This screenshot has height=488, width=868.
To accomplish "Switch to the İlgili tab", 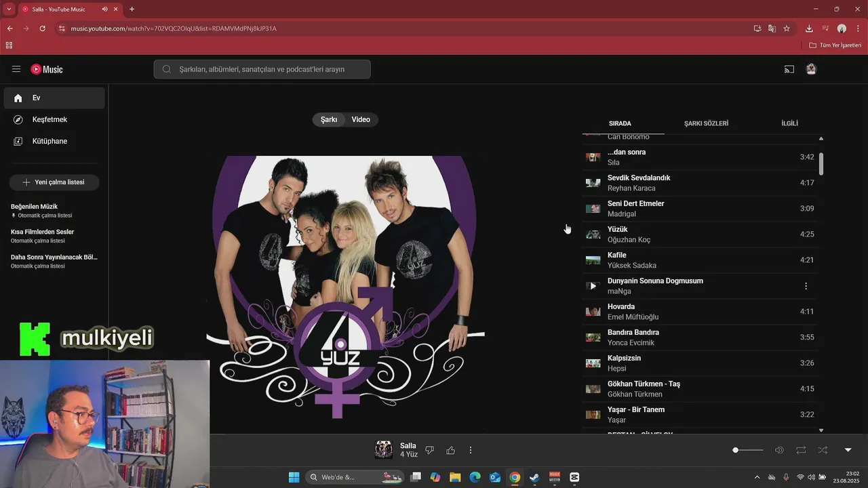I will (789, 123).
